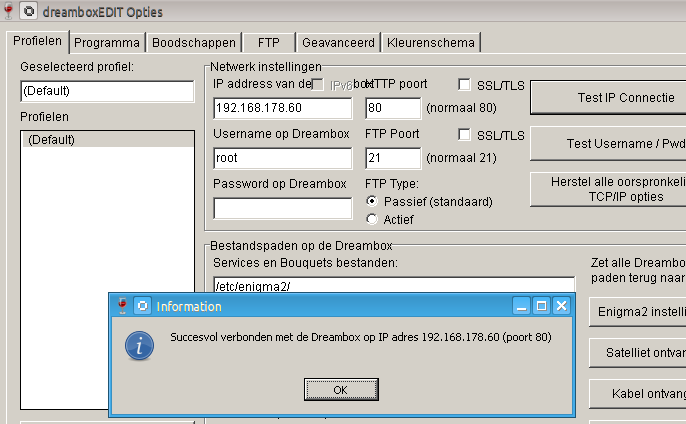Click Test IP Connectie button
This screenshot has height=424, width=686.
(608, 98)
